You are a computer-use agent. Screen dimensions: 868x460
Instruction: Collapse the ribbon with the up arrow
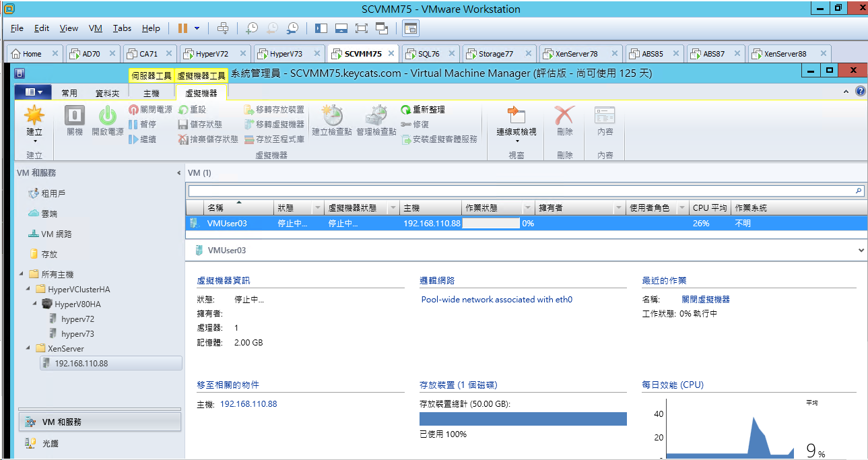coord(846,91)
